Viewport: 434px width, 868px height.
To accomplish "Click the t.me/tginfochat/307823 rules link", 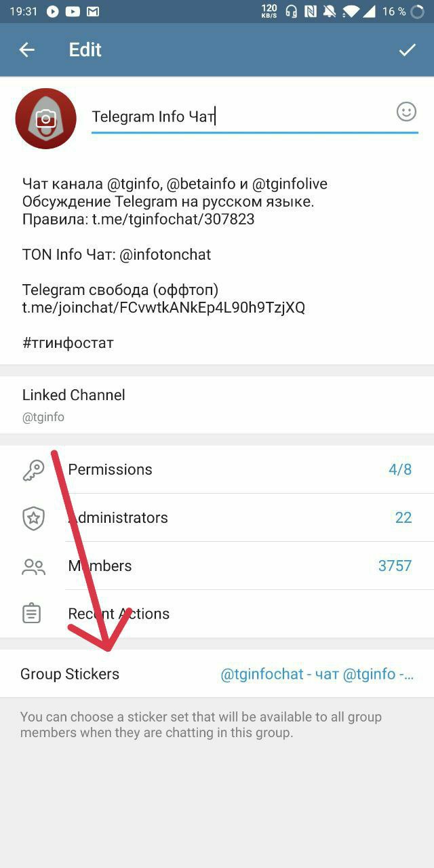I will tap(174, 220).
